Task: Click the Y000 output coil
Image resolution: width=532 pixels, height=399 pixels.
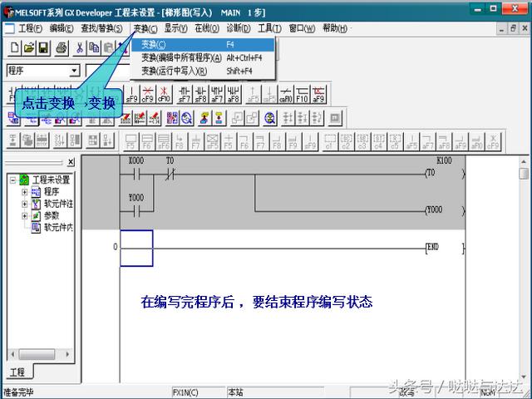Action: (444, 210)
